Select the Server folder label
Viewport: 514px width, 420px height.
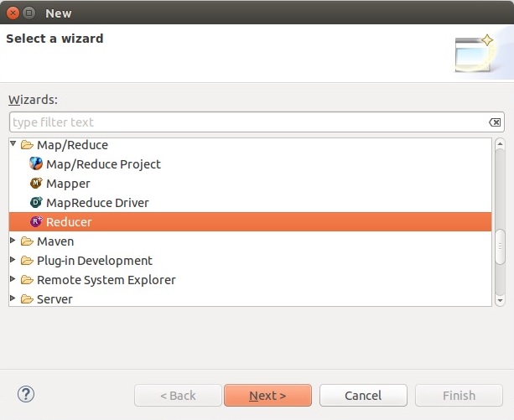click(x=55, y=299)
